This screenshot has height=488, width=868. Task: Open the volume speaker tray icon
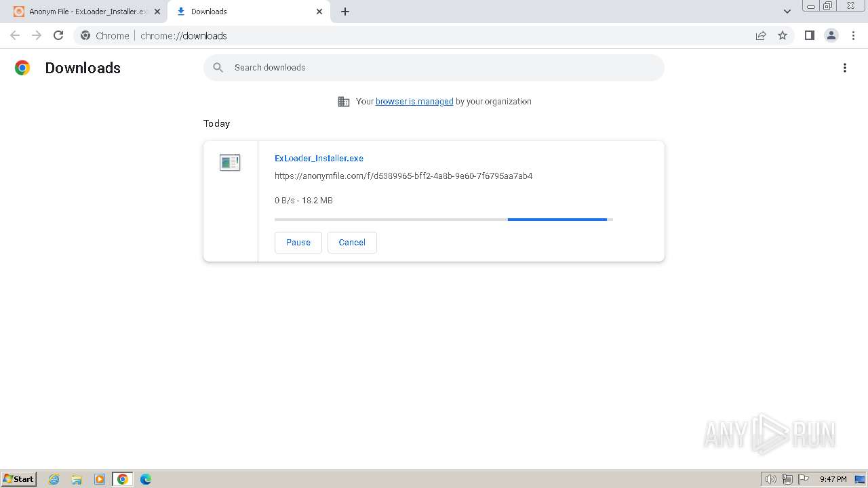(x=770, y=479)
